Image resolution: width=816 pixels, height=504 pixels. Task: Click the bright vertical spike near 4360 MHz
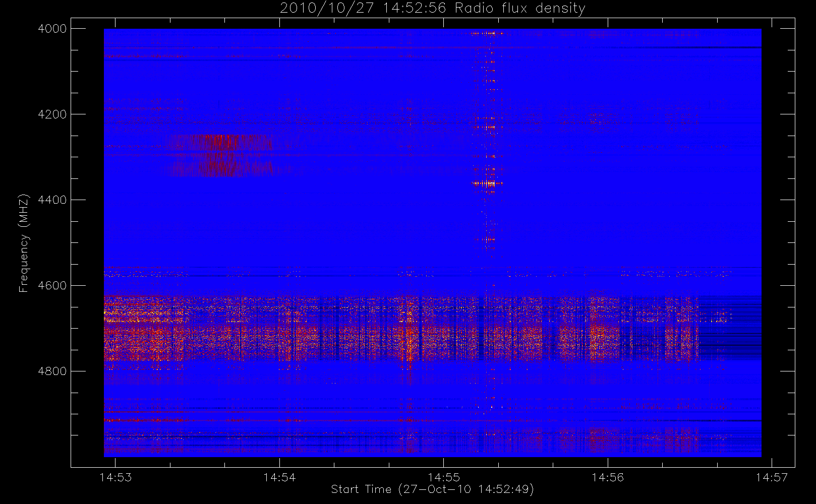click(487, 184)
